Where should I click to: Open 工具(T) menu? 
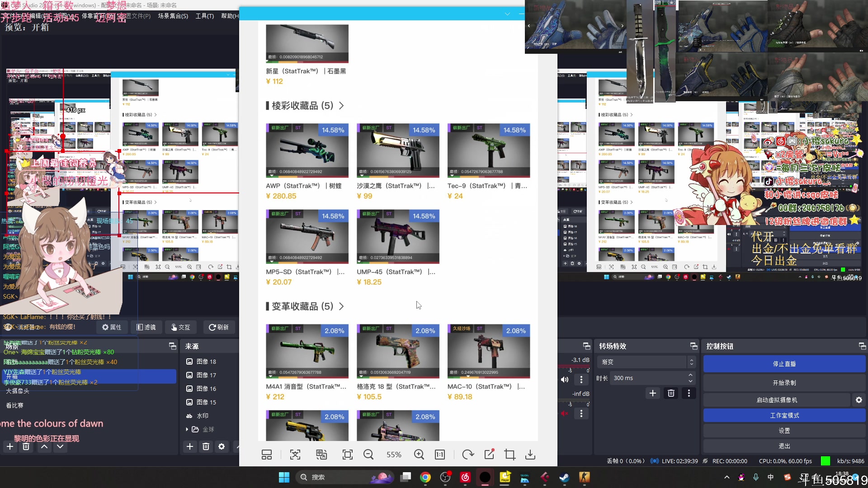(x=204, y=16)
